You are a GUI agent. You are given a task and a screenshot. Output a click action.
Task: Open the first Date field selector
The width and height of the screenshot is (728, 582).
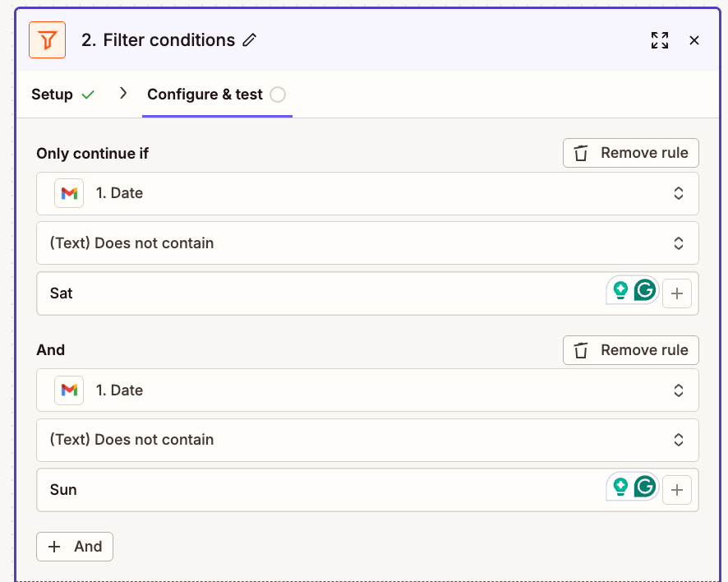366,192
